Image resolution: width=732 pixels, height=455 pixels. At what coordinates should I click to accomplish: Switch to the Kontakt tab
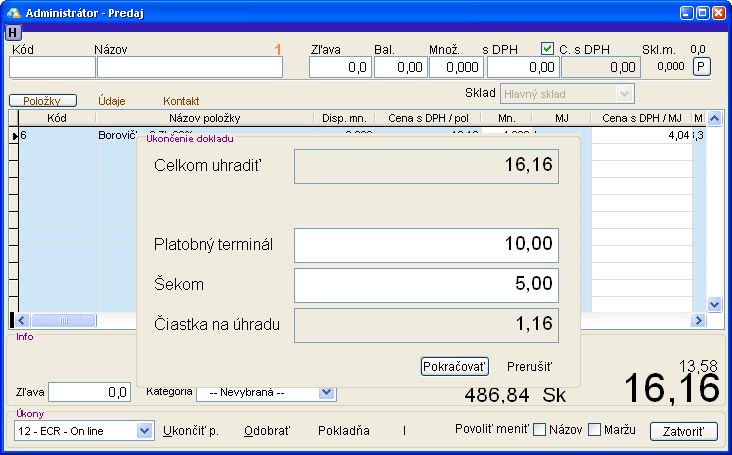click(181, 101)
